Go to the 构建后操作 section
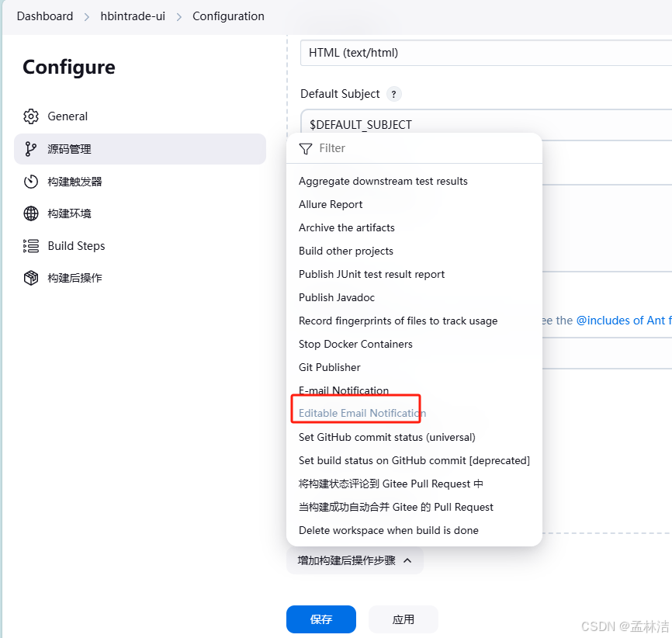The height and width of the screenshot is (638, 672). point(140,278)
